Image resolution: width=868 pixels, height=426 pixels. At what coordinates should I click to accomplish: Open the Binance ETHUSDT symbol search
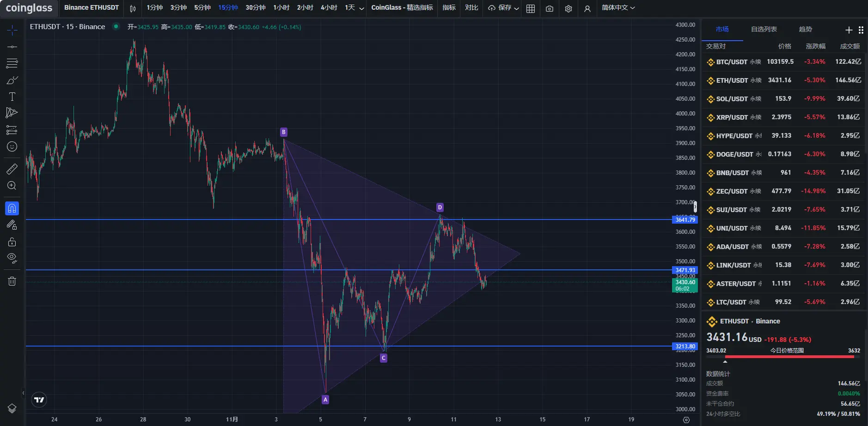click(x=92, y=8)
